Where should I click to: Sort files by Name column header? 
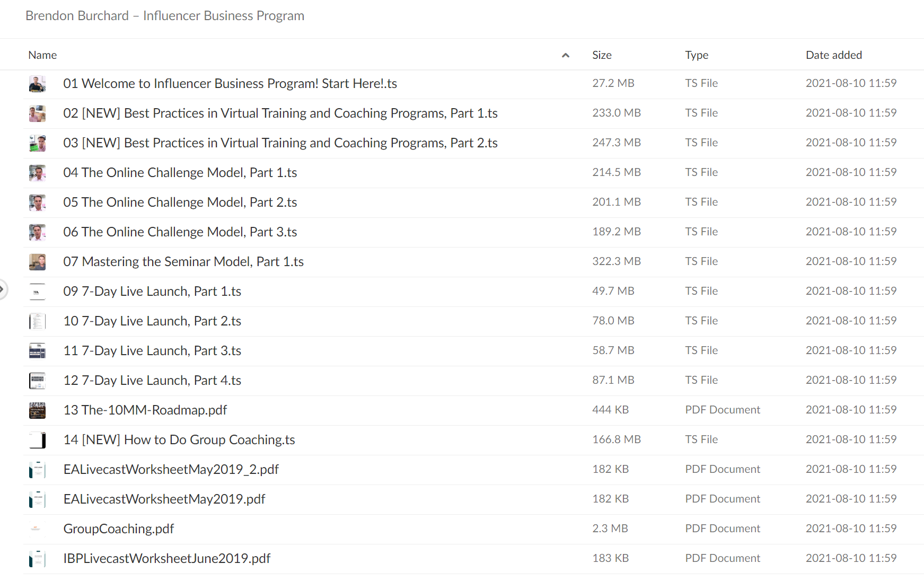click(42, 55)
